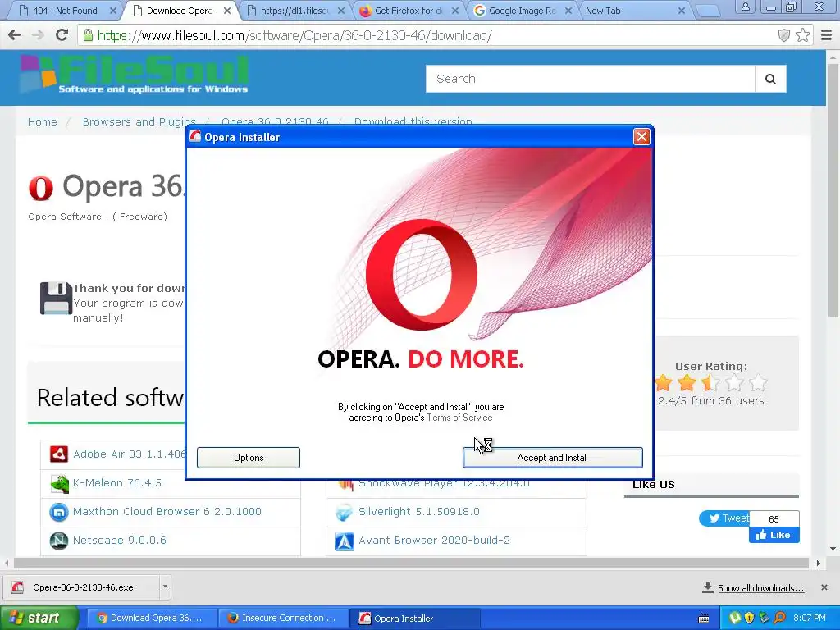Click the keyboard icon in the taskbar
The image size is (840, 630).
(703, 619)
